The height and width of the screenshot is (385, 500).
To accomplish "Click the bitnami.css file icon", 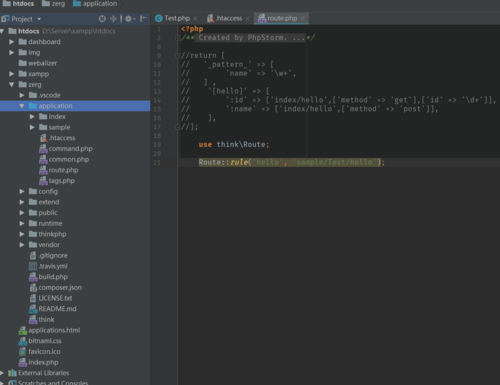I will coord(23,341).
